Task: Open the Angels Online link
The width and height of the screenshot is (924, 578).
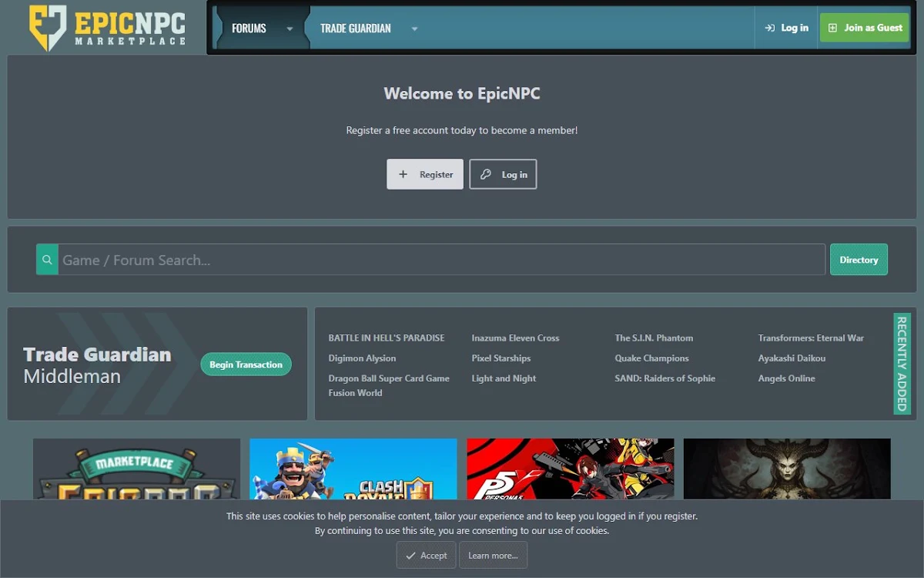Action: 786,378
